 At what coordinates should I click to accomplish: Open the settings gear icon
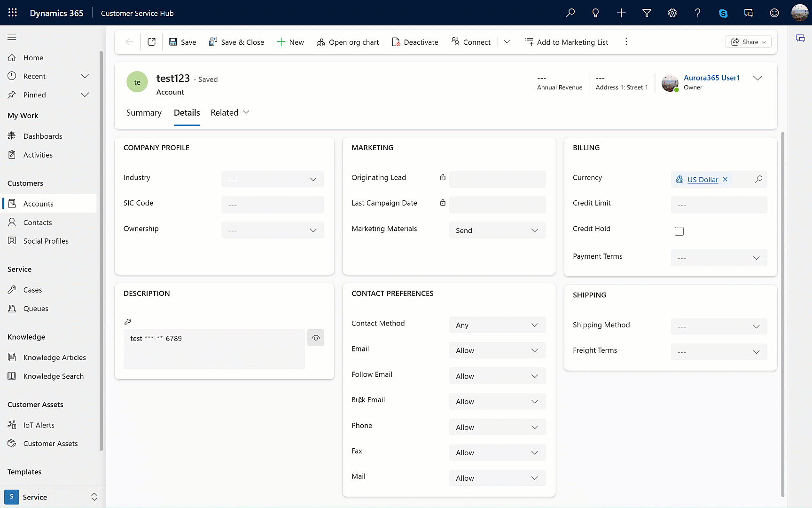672,13
